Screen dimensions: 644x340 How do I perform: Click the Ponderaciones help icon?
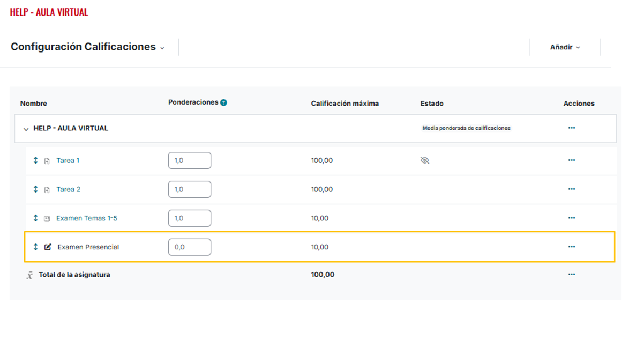[223, 102]
